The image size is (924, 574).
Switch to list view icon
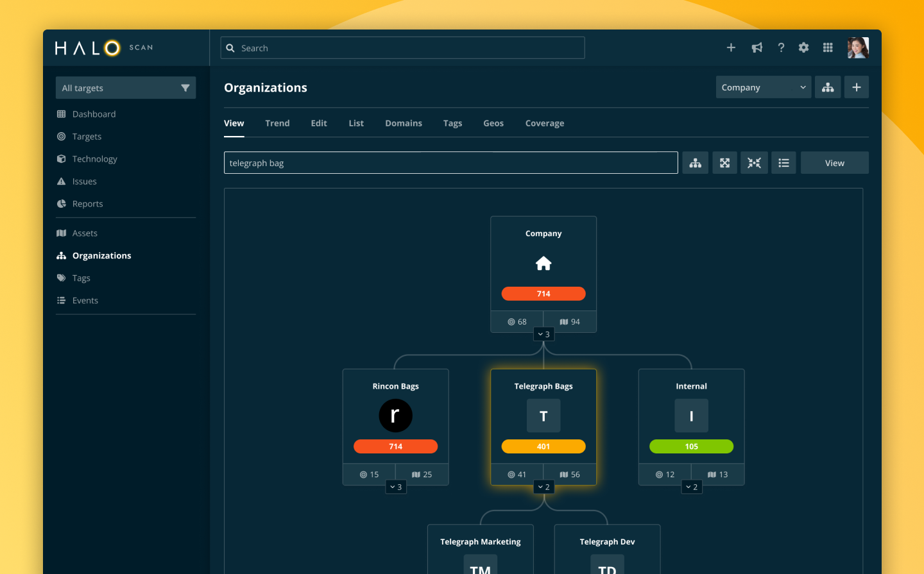click(x=784, y=163)
